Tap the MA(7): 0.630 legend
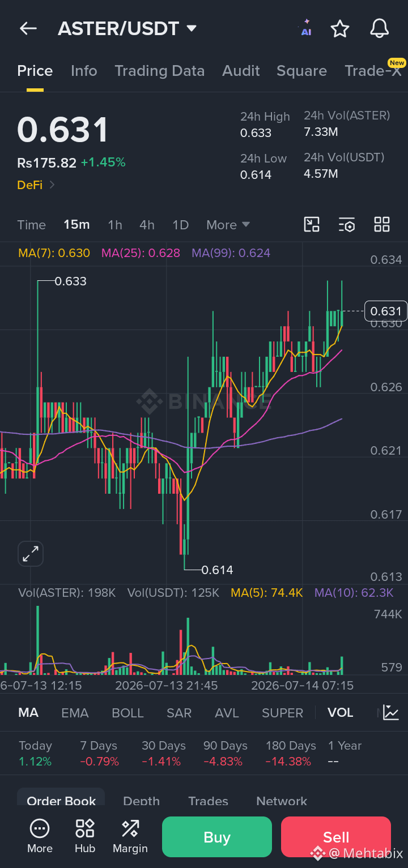The height and width of the screenshot is (868, 408). [54, 253]
